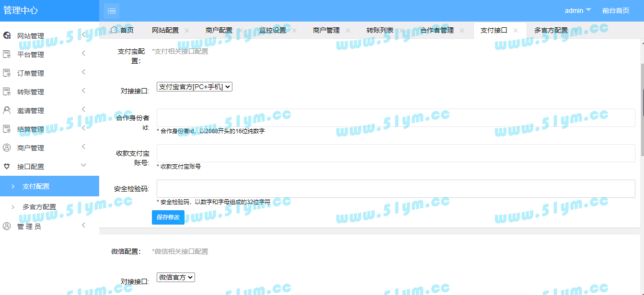Viewport: 644px width, 295px height.
Task: Switch to the 多官方配置 tab
Action: (x=551, y=30)
